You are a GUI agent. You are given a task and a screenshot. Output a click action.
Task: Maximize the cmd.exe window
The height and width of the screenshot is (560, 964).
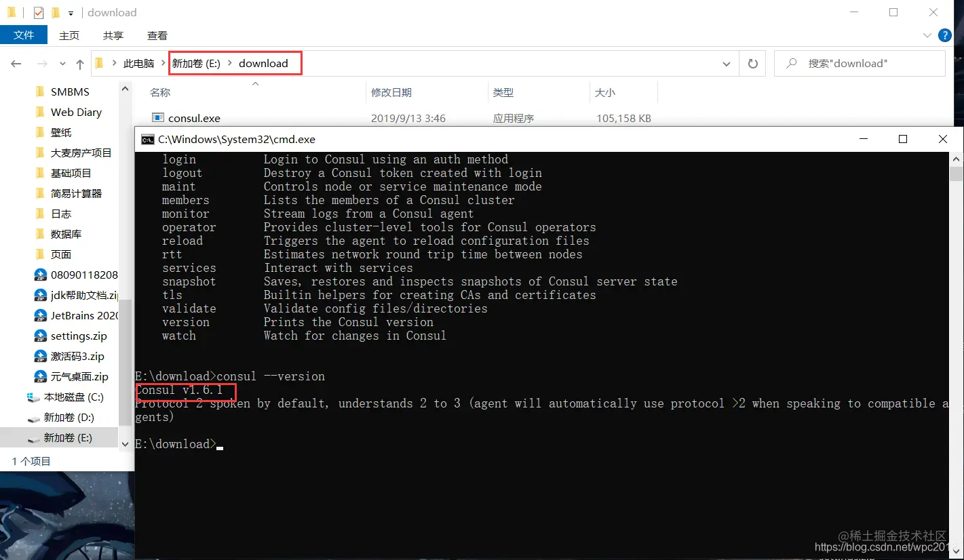pyautogui.click(x=903, y=139)
